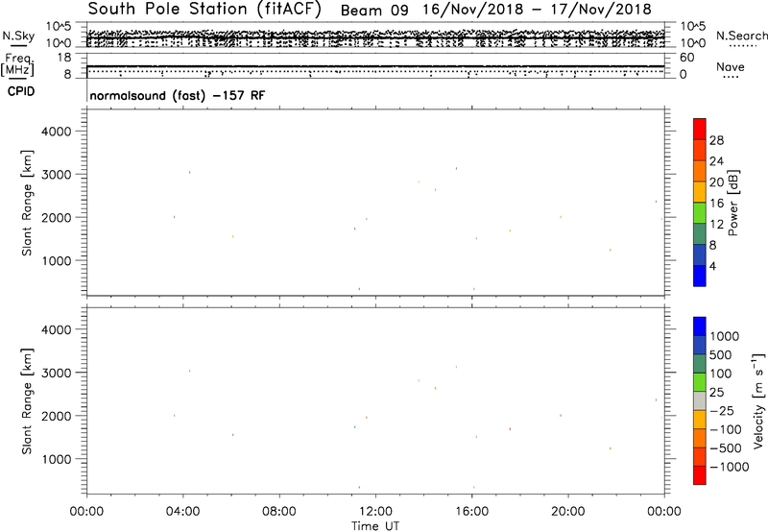The image size is (768, 532).
Task: Click the solid frequency line in the Freq panel
Action: [x=375, y=66]
